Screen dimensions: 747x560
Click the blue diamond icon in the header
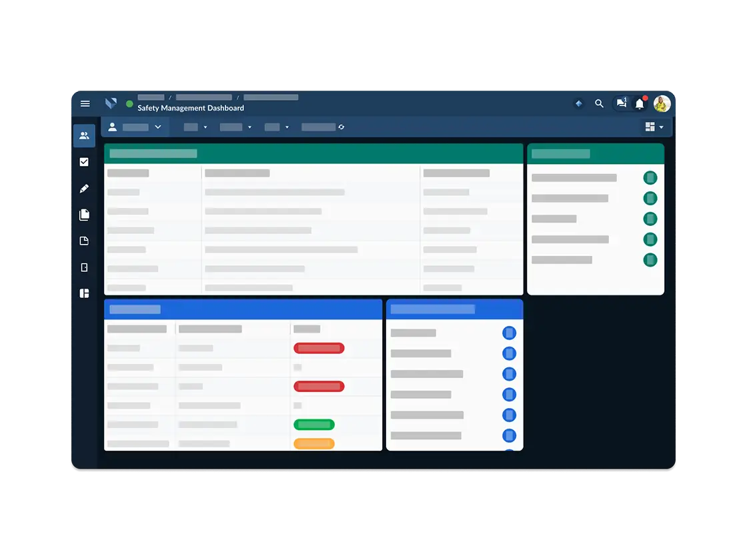579,103
